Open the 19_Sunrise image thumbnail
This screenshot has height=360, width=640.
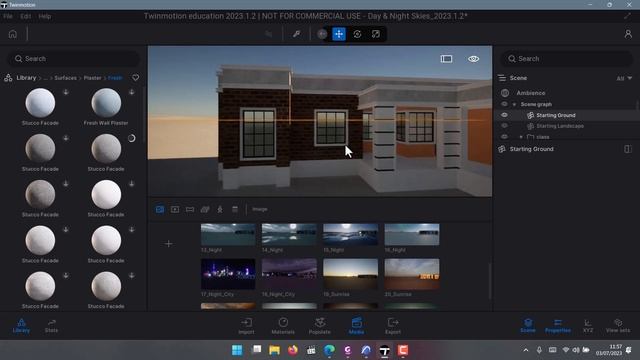350,274
